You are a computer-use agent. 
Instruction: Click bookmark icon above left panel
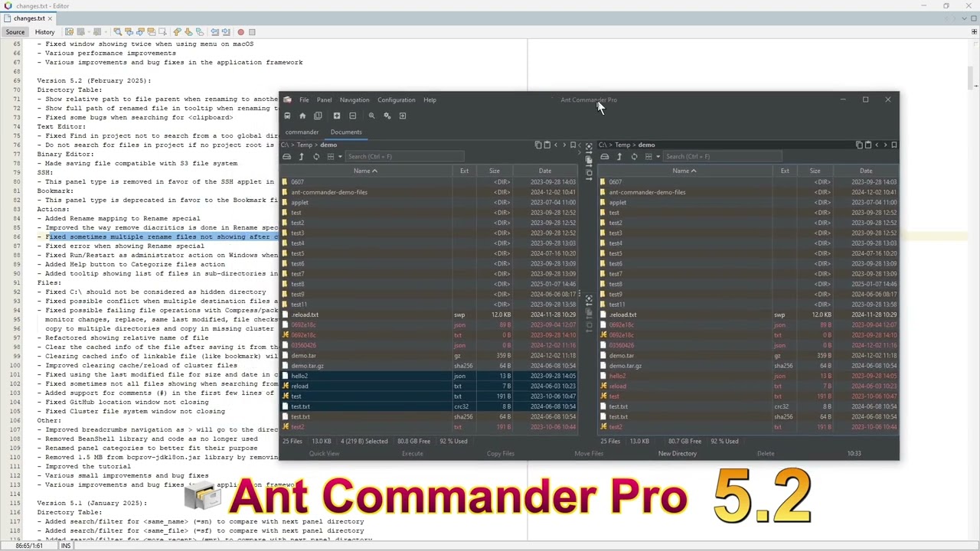573,145
